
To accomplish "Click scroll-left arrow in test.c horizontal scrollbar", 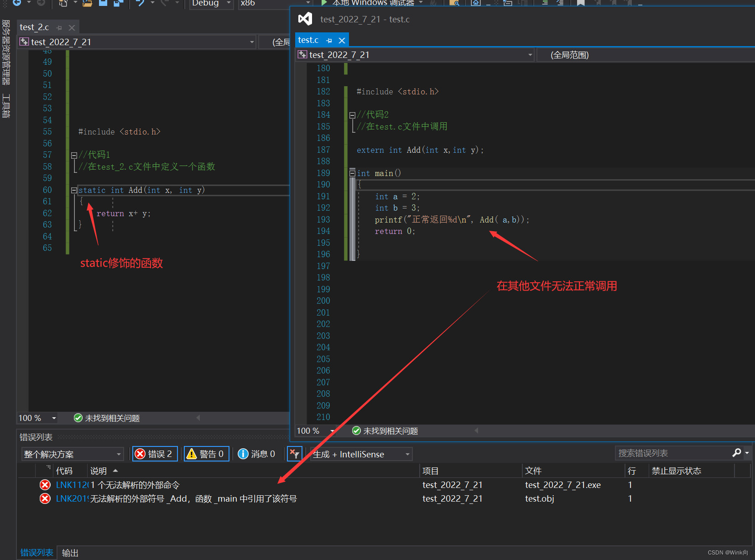I will (476, 430).
